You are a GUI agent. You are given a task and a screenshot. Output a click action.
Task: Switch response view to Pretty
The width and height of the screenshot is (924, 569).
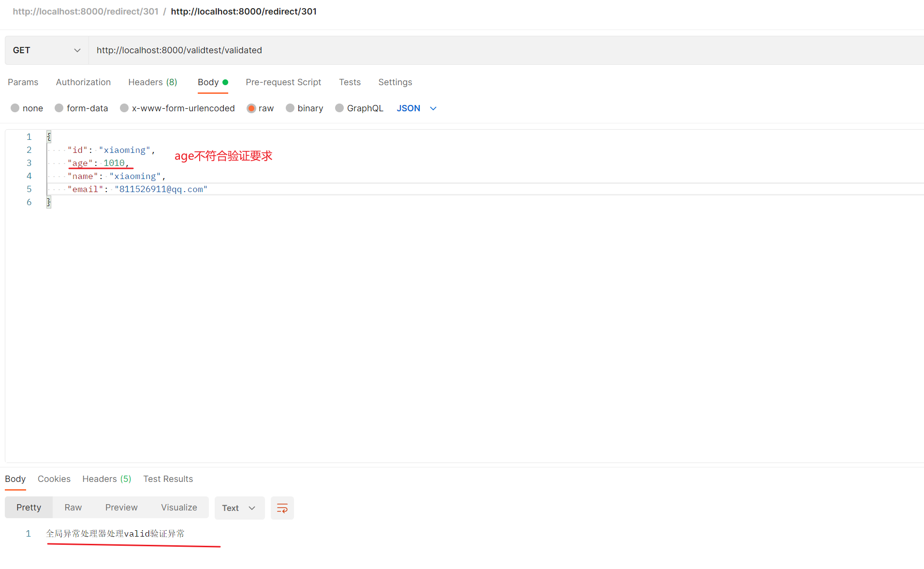[x=29, y=508]
